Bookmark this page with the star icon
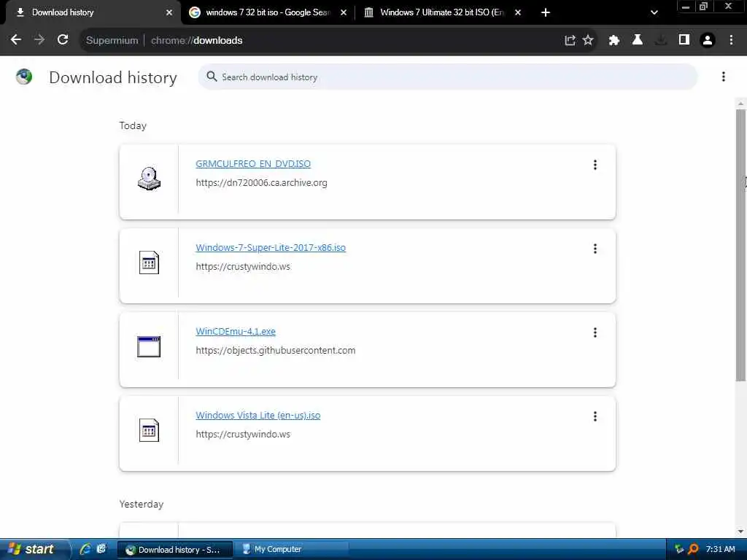Viewport: 747px width, 560px height. (x=588, y=41)
